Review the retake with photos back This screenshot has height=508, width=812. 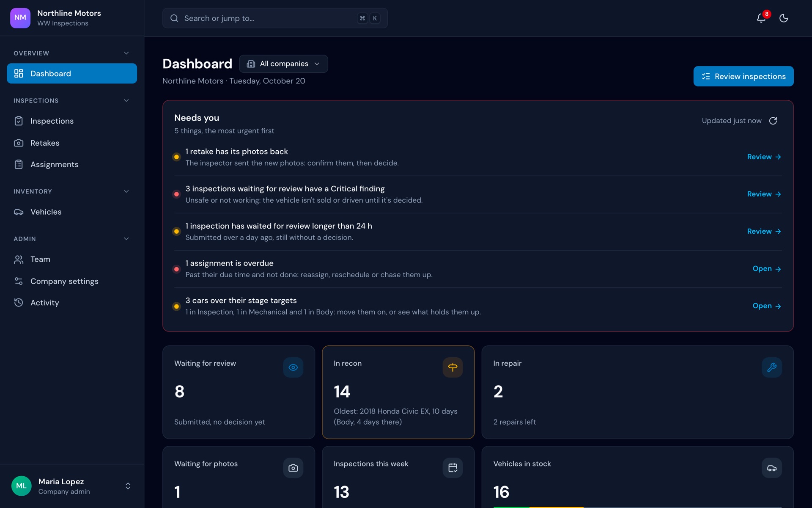764,157
